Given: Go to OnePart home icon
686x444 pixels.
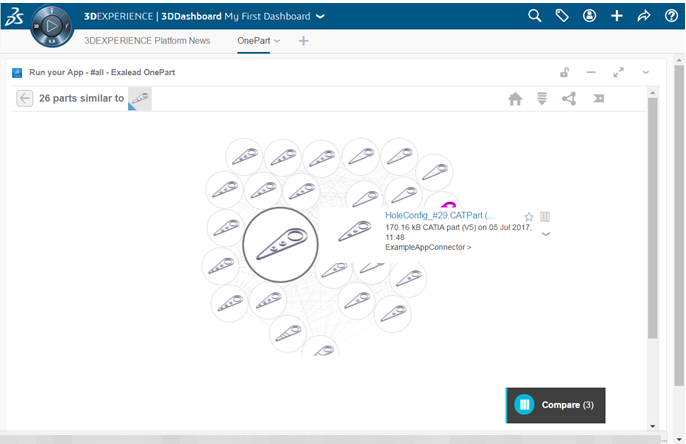Looking at the screenshot, I should click(515, 99).
